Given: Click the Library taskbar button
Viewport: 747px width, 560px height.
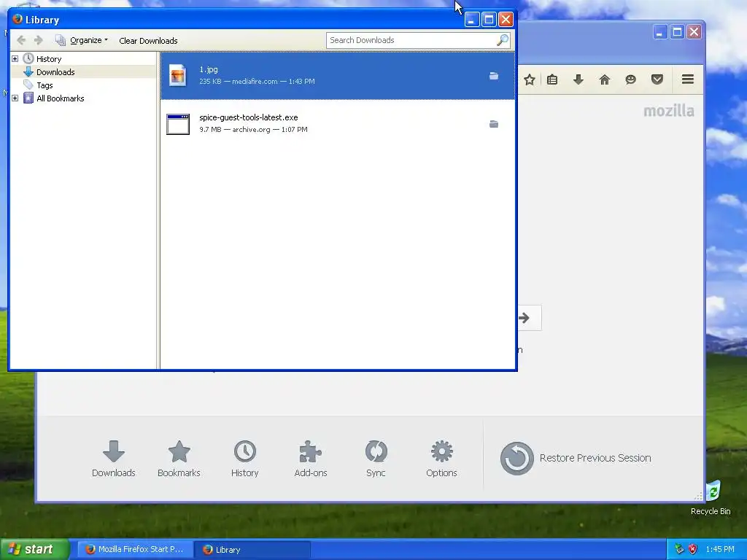Looking at the screenshot, I should [x=252, y=550].
